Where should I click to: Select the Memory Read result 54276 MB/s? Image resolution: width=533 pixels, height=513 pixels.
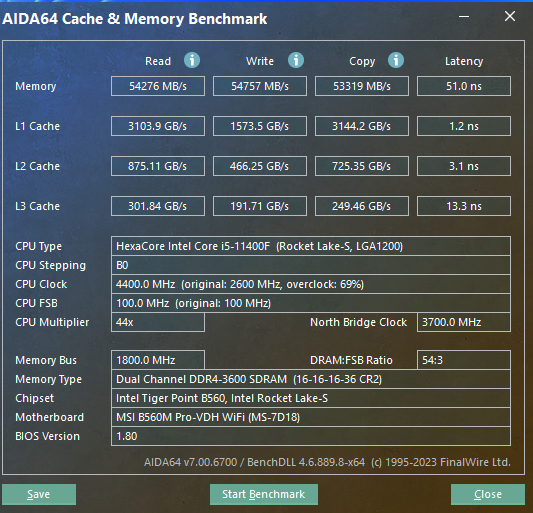pos(158,86)
